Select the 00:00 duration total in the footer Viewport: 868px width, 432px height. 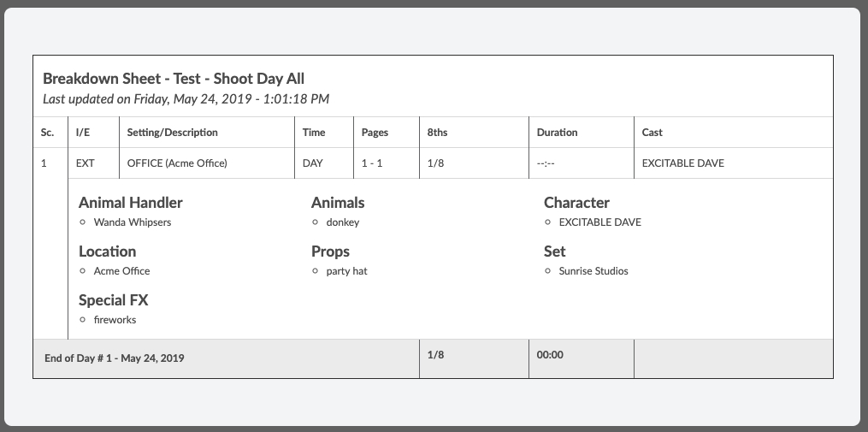[x=550, y=354]
